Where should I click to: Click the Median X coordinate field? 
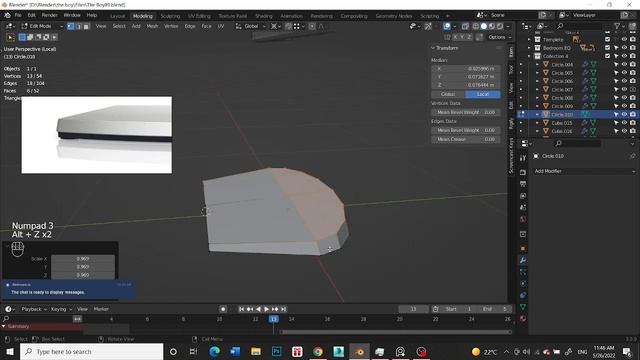tap(466, 69)
